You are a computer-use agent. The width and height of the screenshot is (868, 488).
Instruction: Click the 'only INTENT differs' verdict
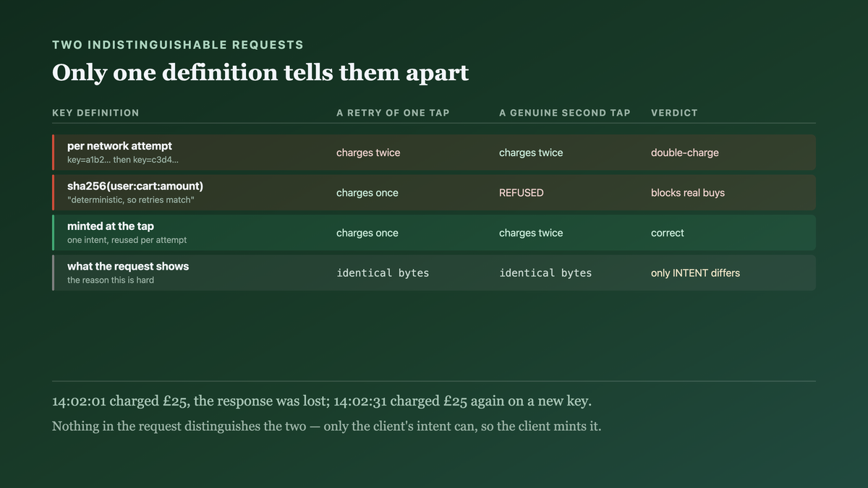[695, 273]
